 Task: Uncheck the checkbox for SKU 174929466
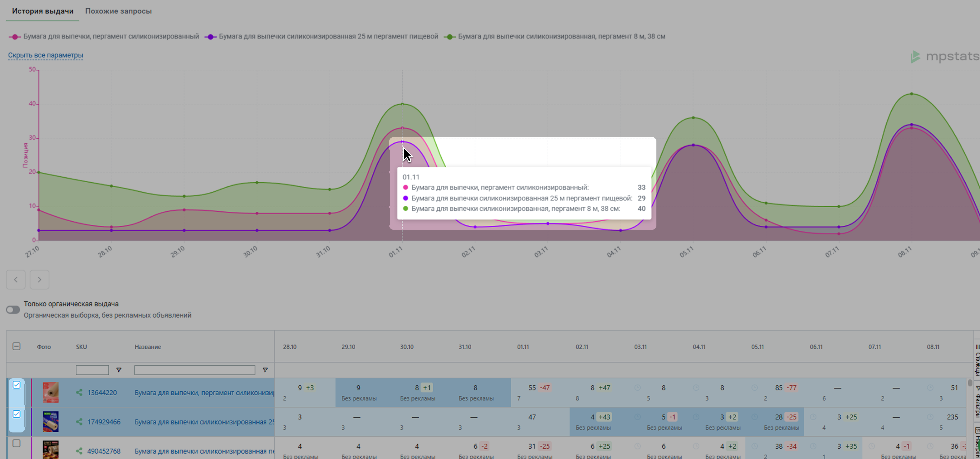16,414
